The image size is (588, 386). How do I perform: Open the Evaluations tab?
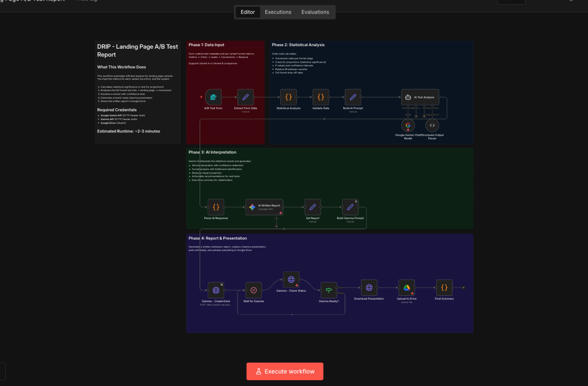[315, 12]
